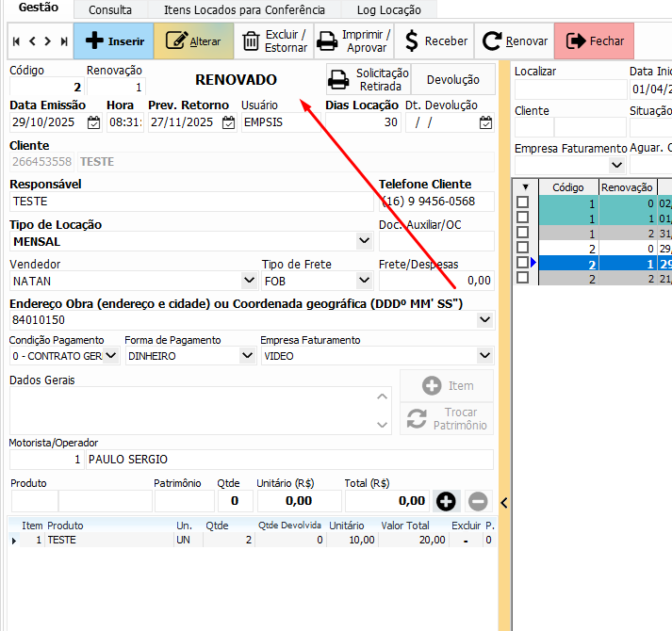Click the Excluir / Estornar trash button
This screenshot has width=672, height=631.
pos(274,41)
